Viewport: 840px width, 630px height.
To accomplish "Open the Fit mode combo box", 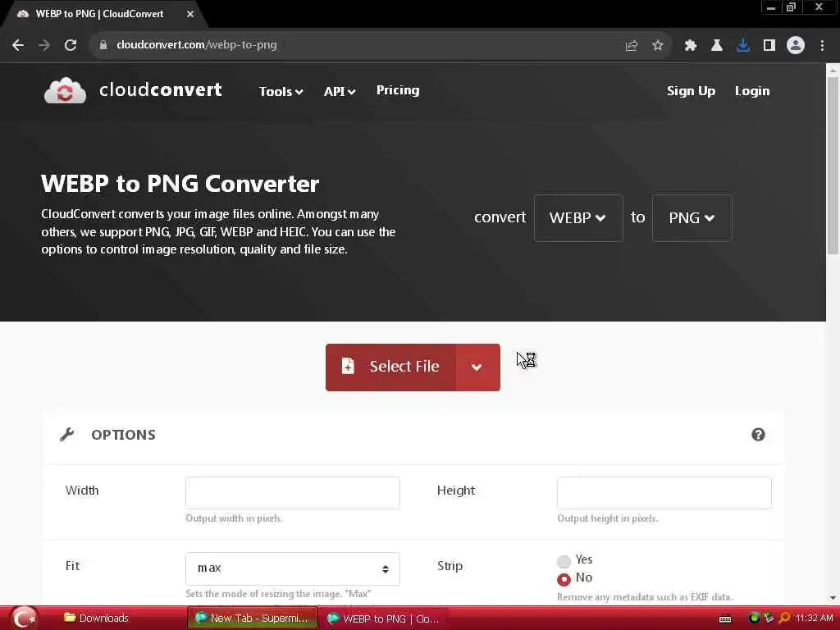I will (293, 568).
